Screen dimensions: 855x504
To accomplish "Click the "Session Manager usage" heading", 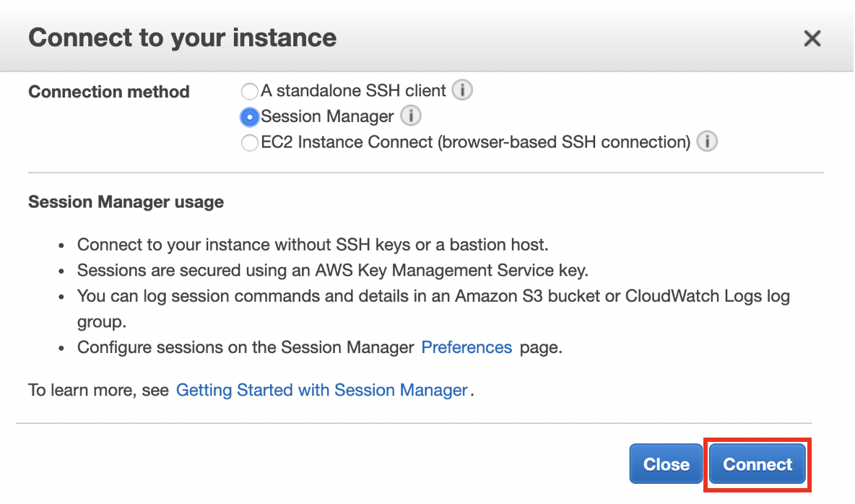I will [x=126, y=202].
